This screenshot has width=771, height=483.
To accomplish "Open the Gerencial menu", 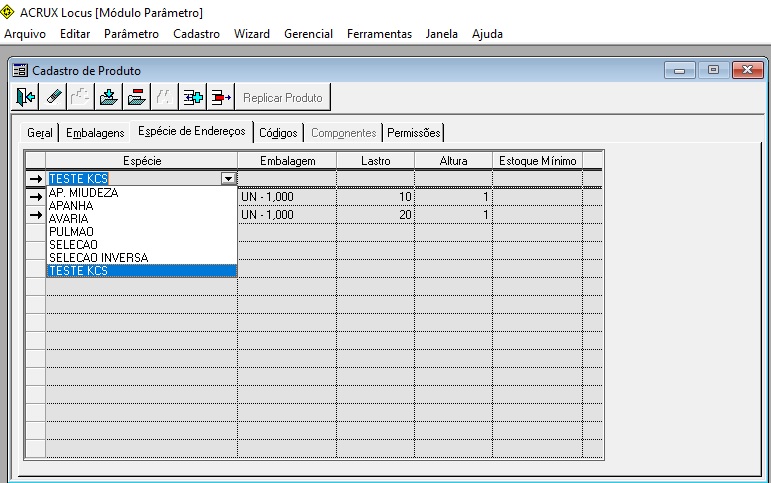I will 308,34.
